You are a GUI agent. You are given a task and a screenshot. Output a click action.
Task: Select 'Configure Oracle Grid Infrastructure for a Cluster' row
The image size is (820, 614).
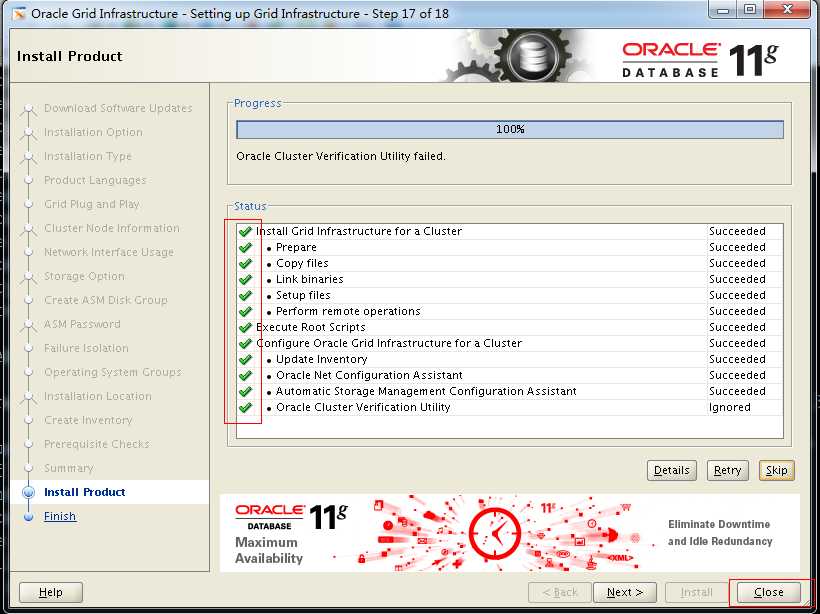click(x=510, y=343)
